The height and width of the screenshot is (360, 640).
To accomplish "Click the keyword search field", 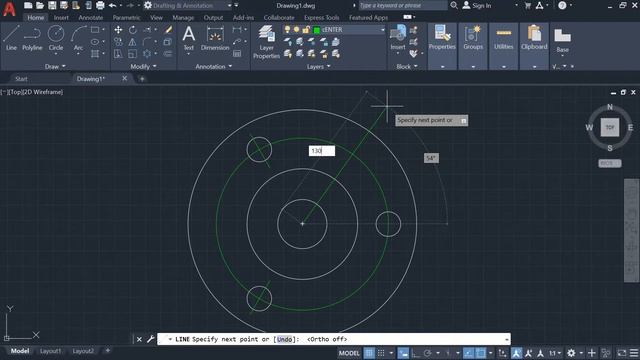I will 402,6.
